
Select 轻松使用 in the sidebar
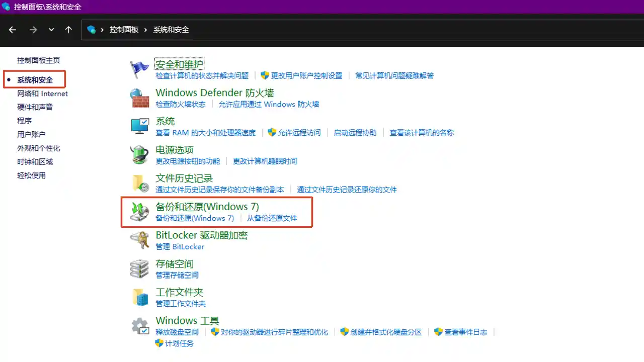(31, 175)
